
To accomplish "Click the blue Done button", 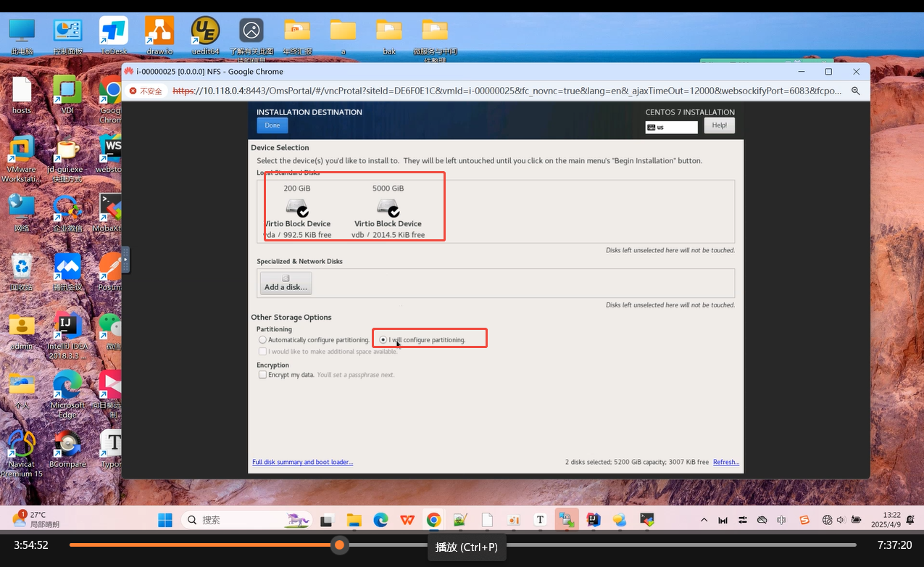I will pos(272,125).
